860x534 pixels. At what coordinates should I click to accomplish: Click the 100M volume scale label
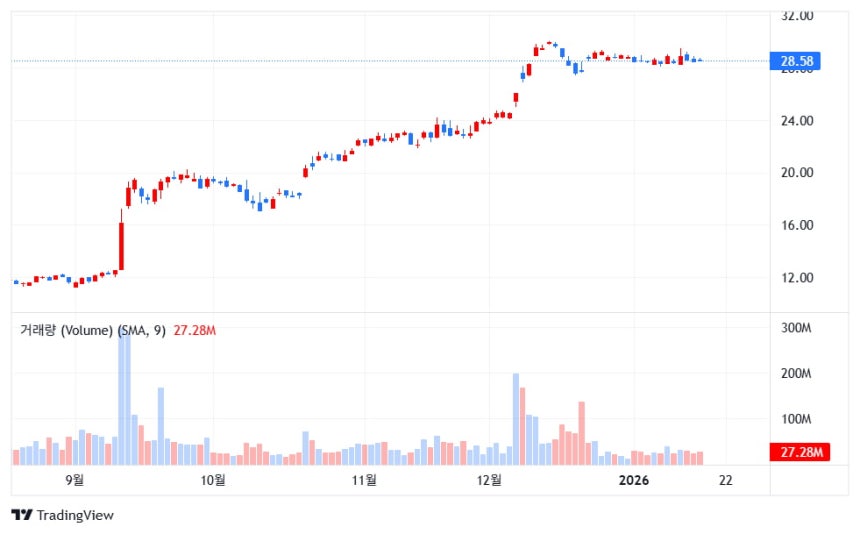pos(796,419)
